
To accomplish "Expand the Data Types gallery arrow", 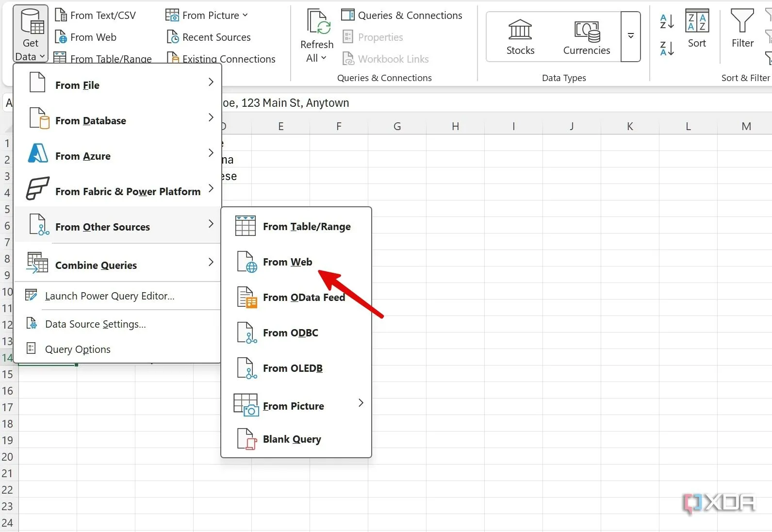I will pos(631,37).
